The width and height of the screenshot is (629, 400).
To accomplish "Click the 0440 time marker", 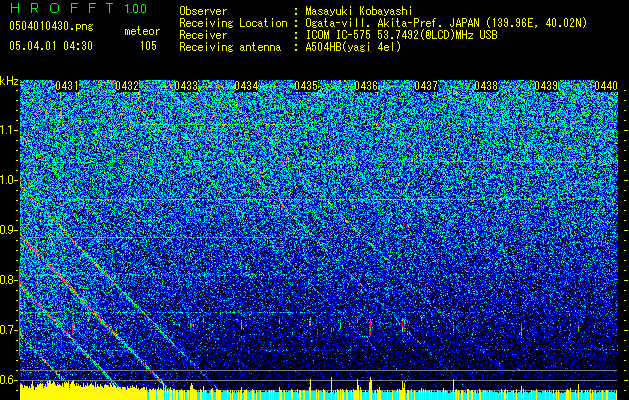I will (606, 86).
